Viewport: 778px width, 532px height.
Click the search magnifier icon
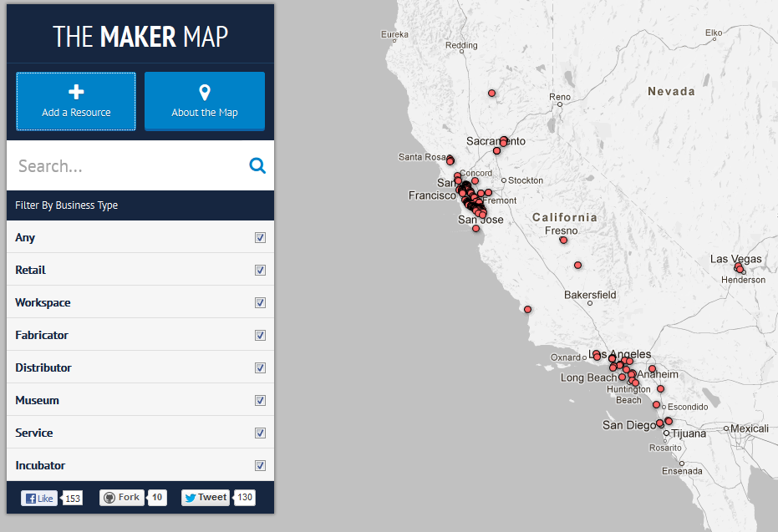[257, 165]
